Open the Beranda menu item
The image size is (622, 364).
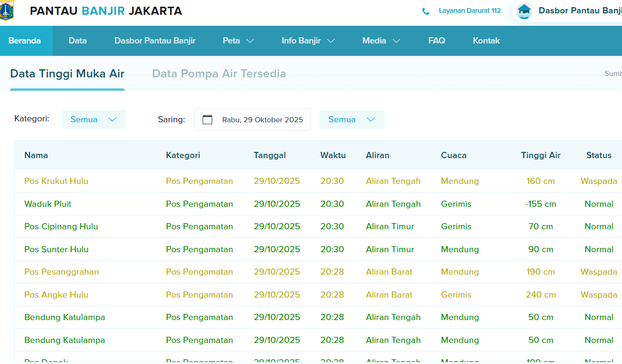click(x=26, y=41)
